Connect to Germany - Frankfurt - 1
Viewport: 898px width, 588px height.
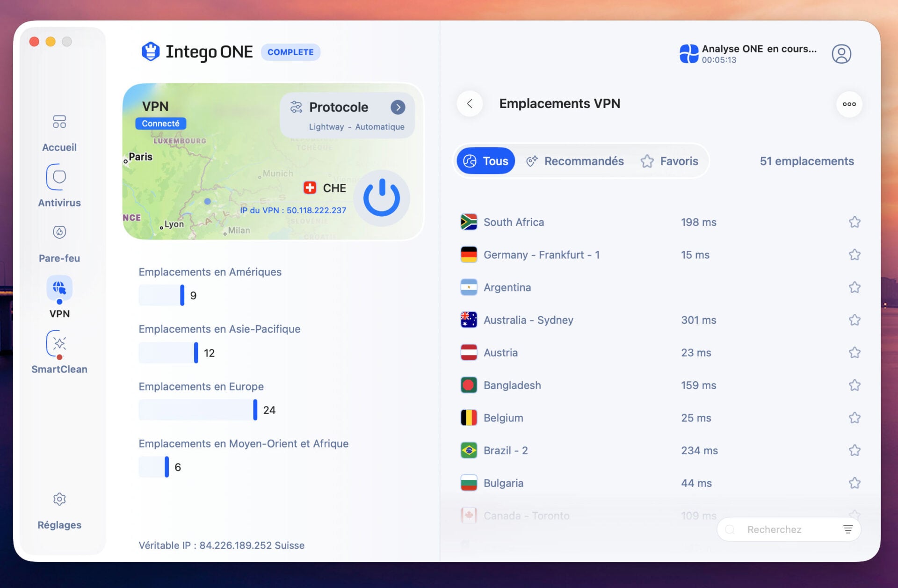(542, 255)
